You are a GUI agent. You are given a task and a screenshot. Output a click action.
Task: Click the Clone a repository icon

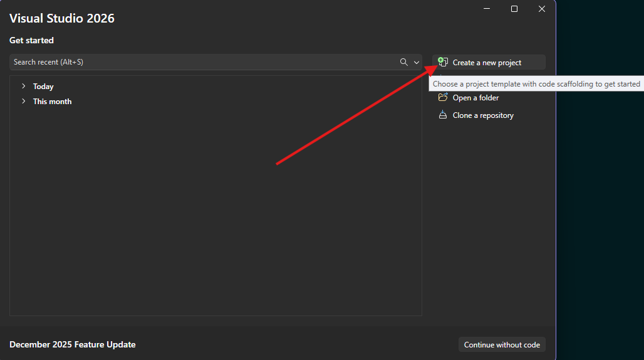(x=443, y=115)
